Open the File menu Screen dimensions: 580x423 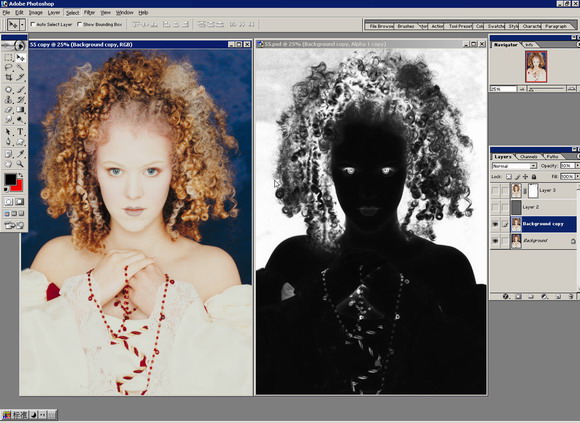pos(6,13)
